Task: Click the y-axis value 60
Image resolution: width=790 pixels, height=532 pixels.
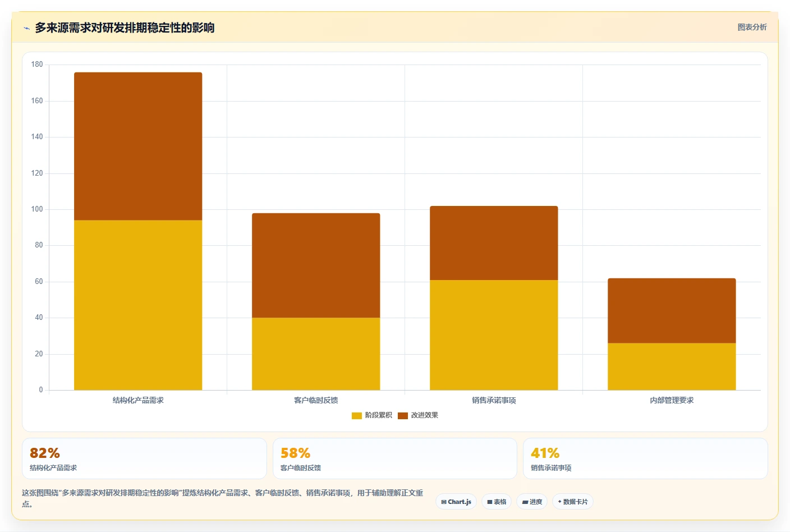Action: [x=39, y=282]
